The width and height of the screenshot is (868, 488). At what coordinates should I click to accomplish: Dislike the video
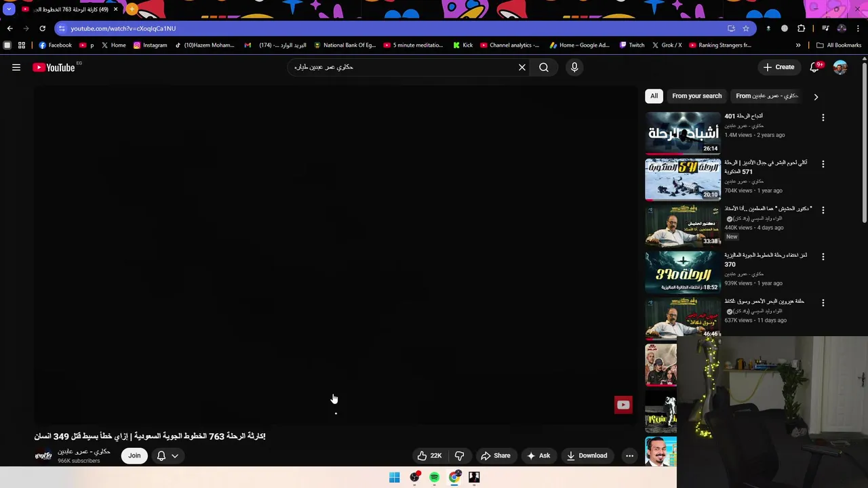point(459,455)
